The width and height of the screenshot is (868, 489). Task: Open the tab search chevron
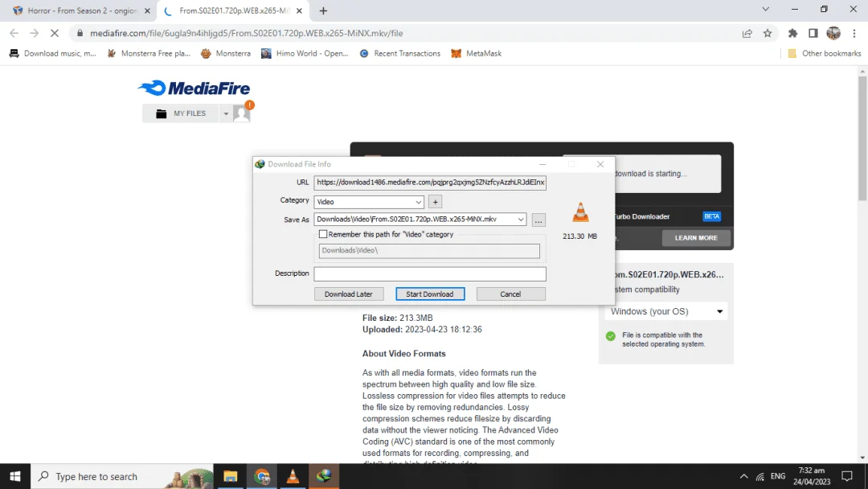[766, 10]
